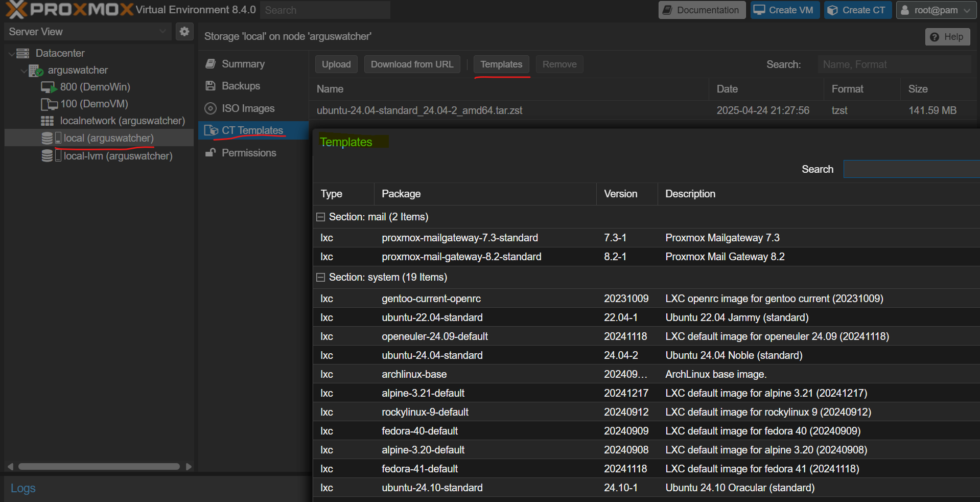Click the Summary book icon
This screenshot has height=502, width=980.
tap(210, 64)
